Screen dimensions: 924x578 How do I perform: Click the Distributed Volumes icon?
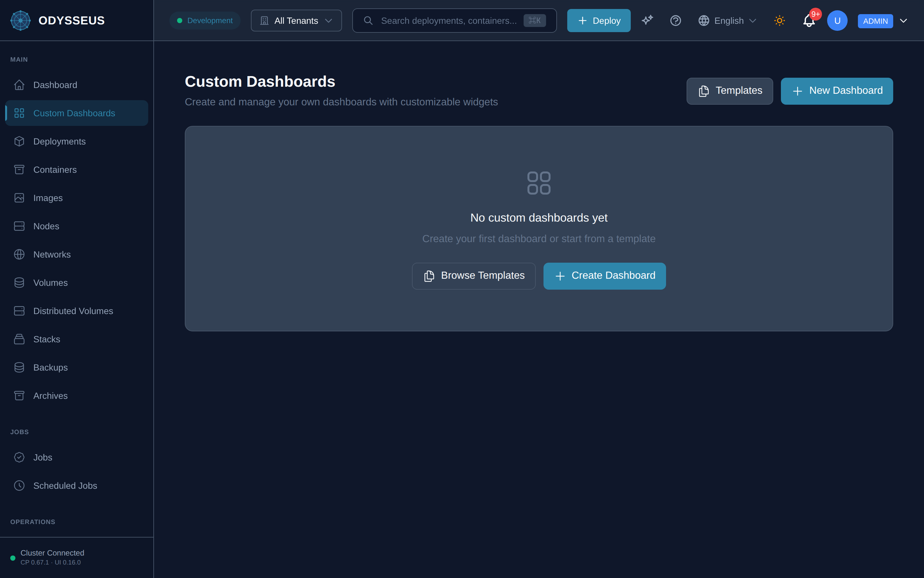(19, 311)
